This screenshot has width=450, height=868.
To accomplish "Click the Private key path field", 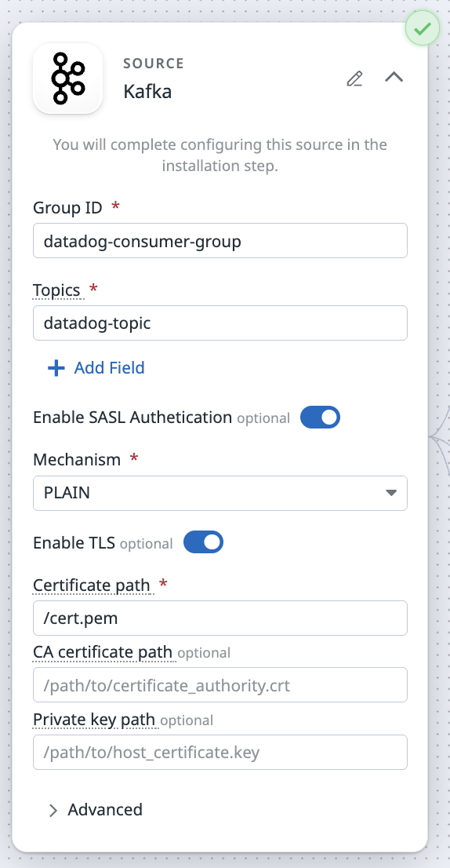I will point(220,752).
